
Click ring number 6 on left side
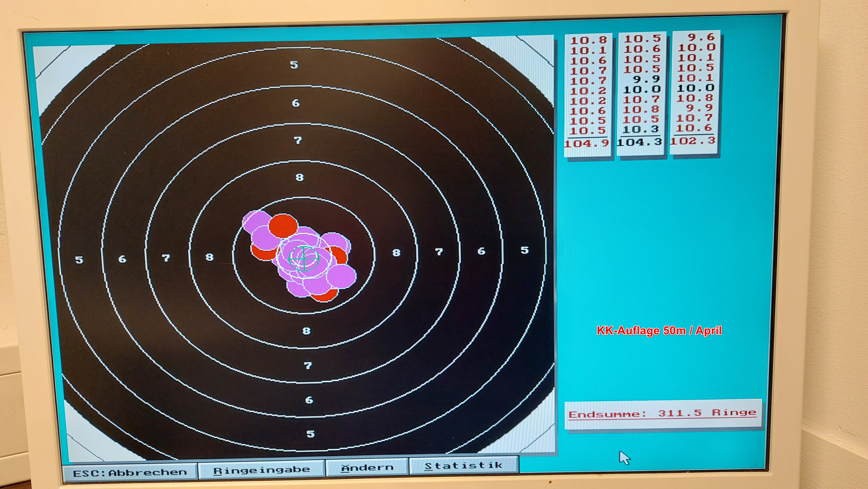[x=122, y=259]
